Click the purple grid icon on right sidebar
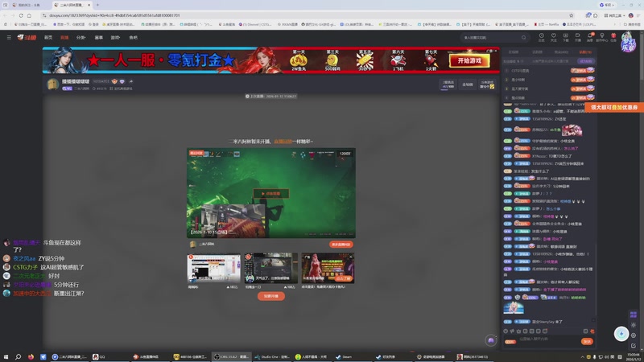Image resolution: width=644 pixels, height=362 pixels. click(x=634, y=315)
